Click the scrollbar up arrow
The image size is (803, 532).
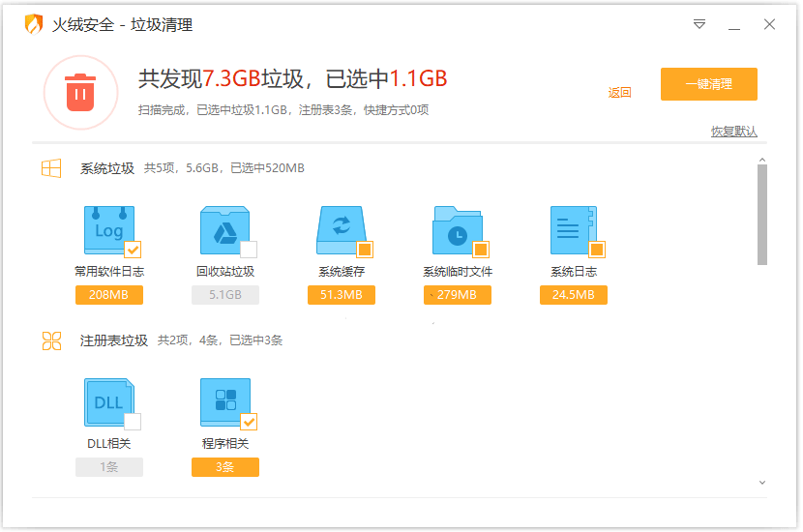coord(762,161)
